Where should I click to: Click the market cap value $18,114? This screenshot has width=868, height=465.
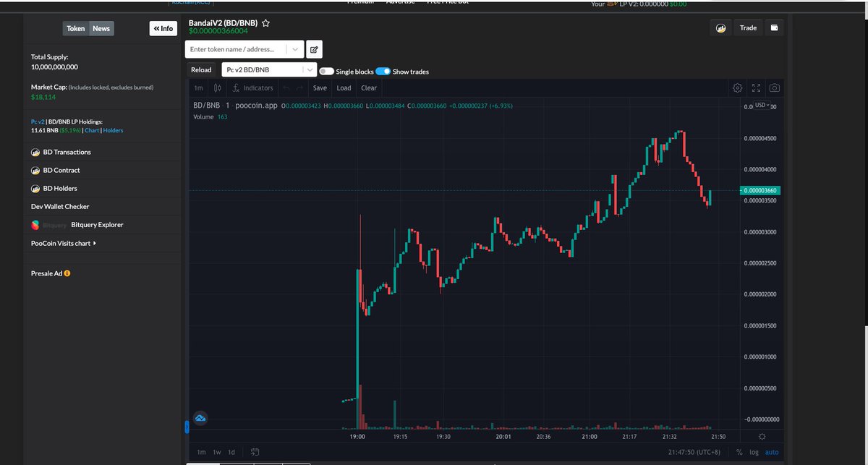(43, 97)
